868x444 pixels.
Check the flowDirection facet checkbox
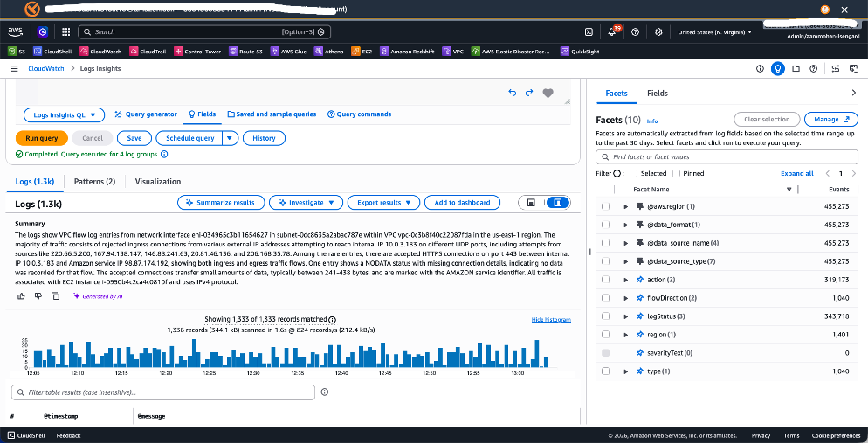pyautogui.click(x=606, y=298)
